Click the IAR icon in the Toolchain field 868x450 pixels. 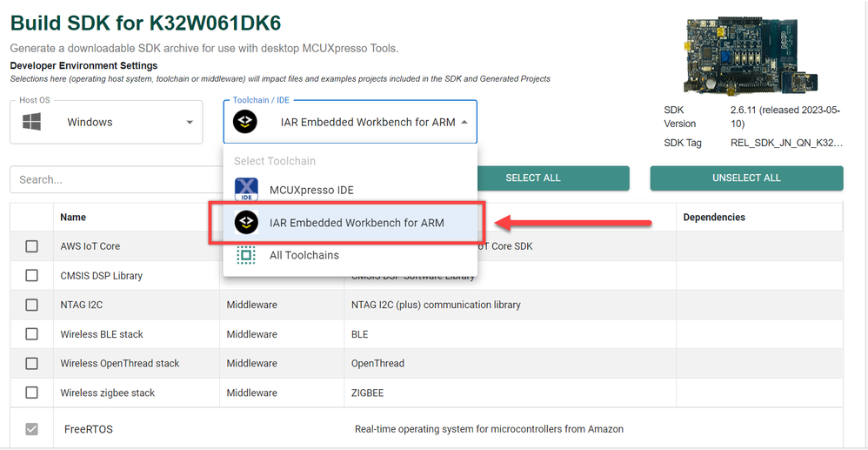tap(245, 123)
